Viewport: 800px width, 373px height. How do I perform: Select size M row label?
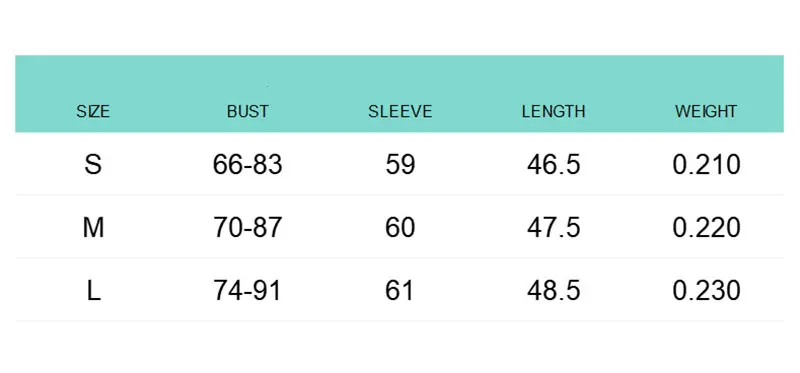click(x=93, y=228)
